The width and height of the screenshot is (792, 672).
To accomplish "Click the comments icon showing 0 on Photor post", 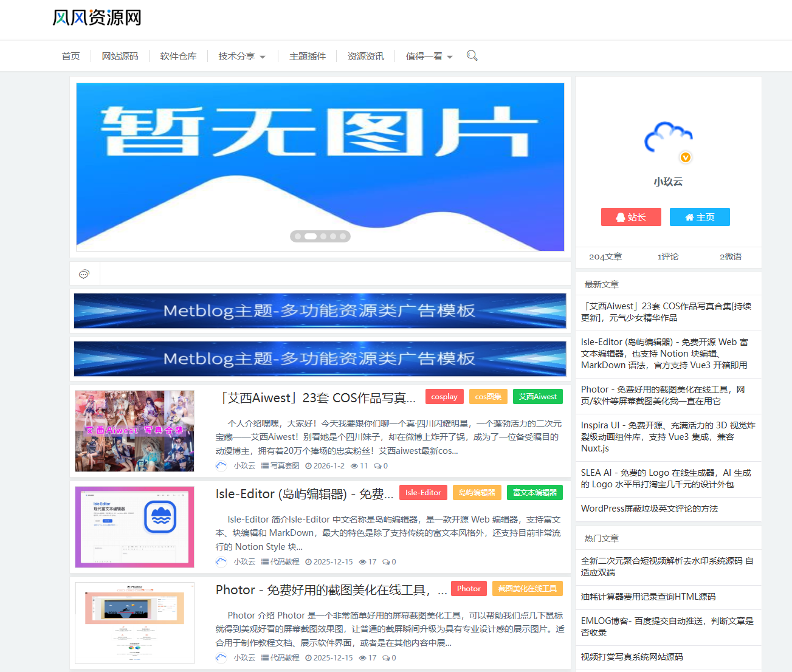I will (x=385, y=657).
